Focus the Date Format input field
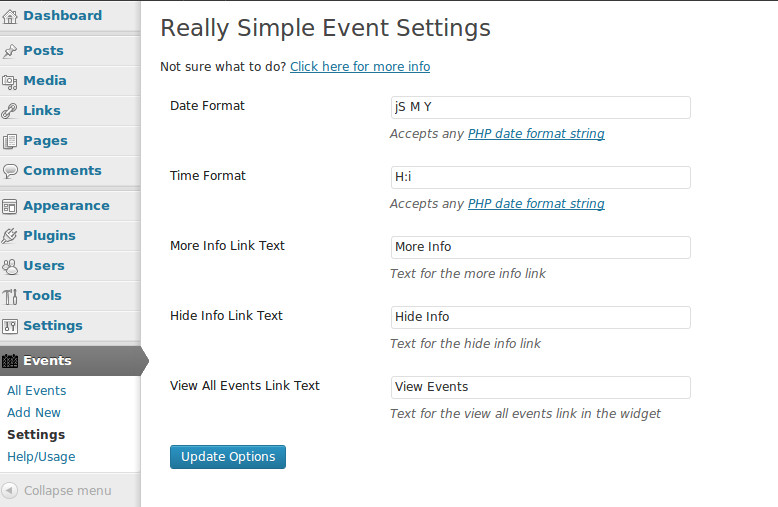 tap(540, 107)
